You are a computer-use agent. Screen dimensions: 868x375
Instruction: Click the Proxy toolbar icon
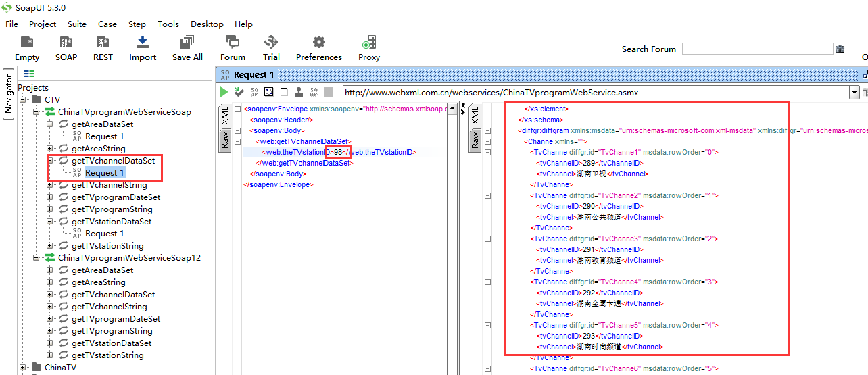369,43
